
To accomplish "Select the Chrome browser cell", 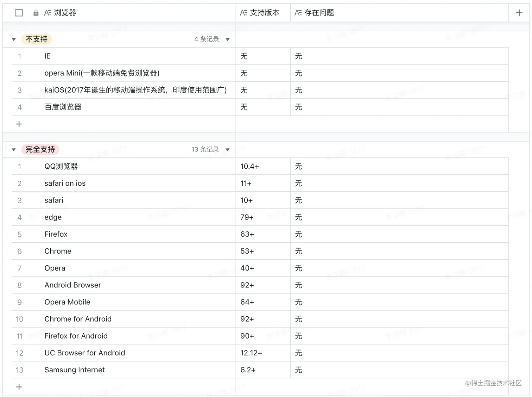I will (123, 251).
